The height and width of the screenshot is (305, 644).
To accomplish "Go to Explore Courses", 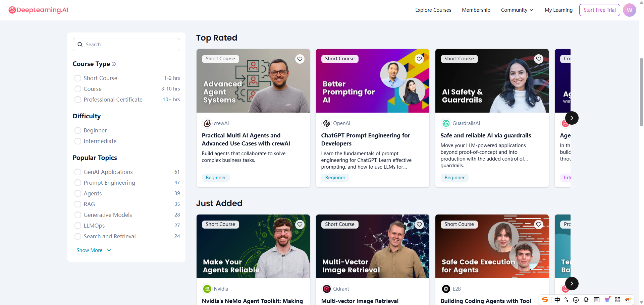I will tap(433, 10).
